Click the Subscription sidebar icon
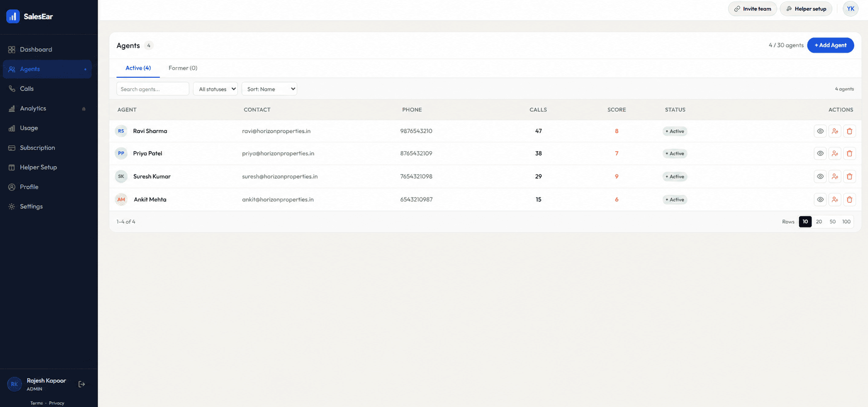Screen dimensions: 868x407 click(12, 148)
